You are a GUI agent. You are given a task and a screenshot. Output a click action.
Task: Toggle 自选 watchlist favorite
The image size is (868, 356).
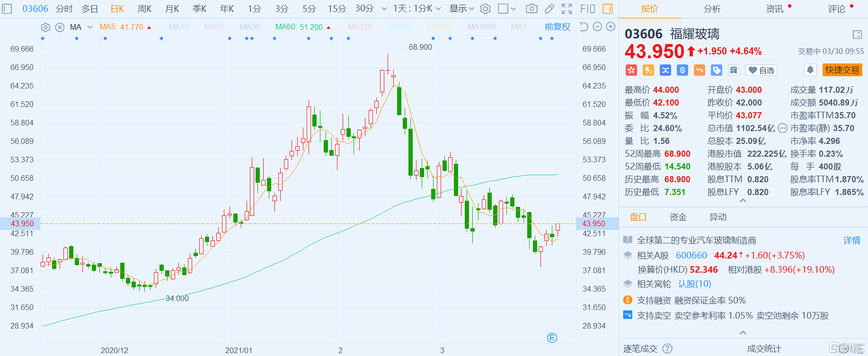[761, 70]
